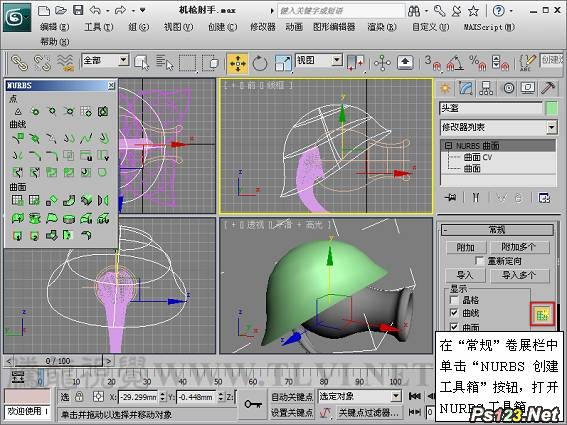Viewport: 567px width, 425px height.
Task: Collapse the 常规 rollout header
Action: tap(497, 230)
